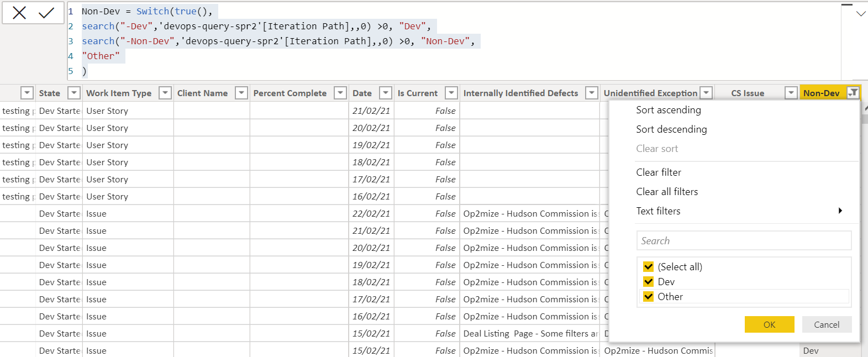Choose Sort ascending
Viewport: 868px width, 357px height.
(669, 110)
